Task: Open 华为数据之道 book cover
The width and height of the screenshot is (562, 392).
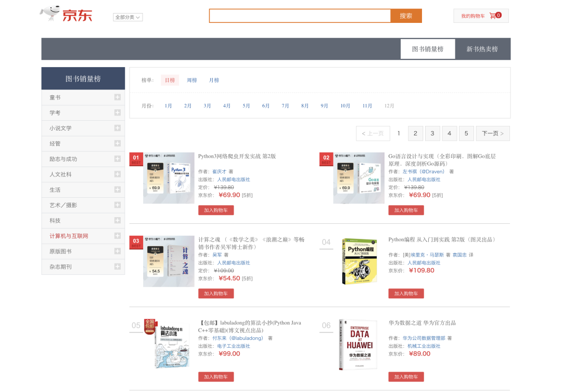Action: point(358,345)
